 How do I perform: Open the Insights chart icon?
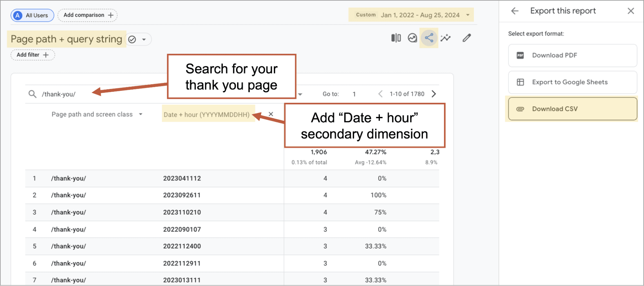click(412, 38)
